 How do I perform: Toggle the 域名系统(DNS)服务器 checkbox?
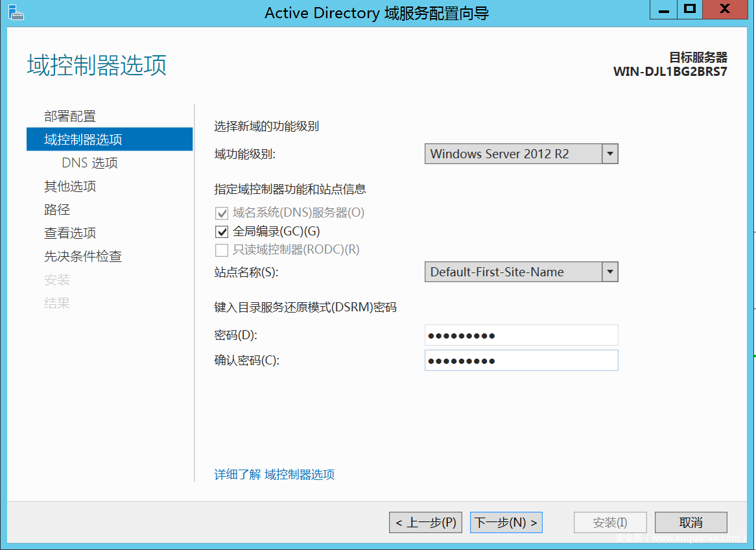click(x=222, y=213)
